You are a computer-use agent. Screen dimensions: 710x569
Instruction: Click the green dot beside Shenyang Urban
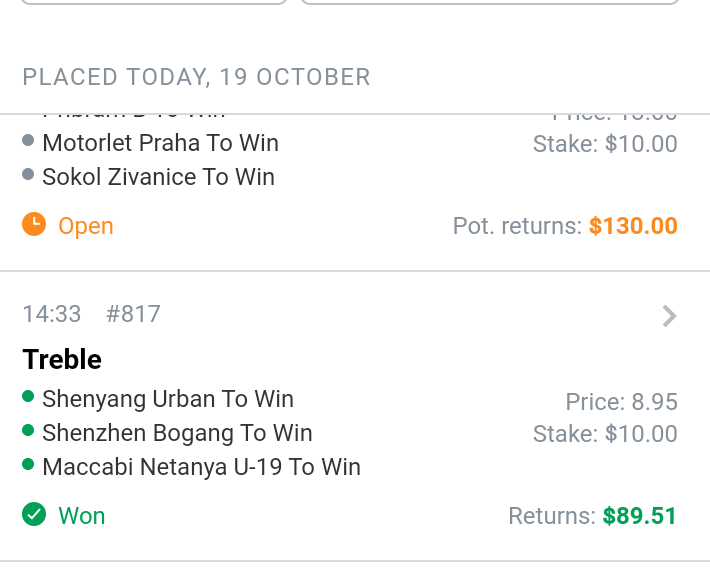tap(29, 397)
